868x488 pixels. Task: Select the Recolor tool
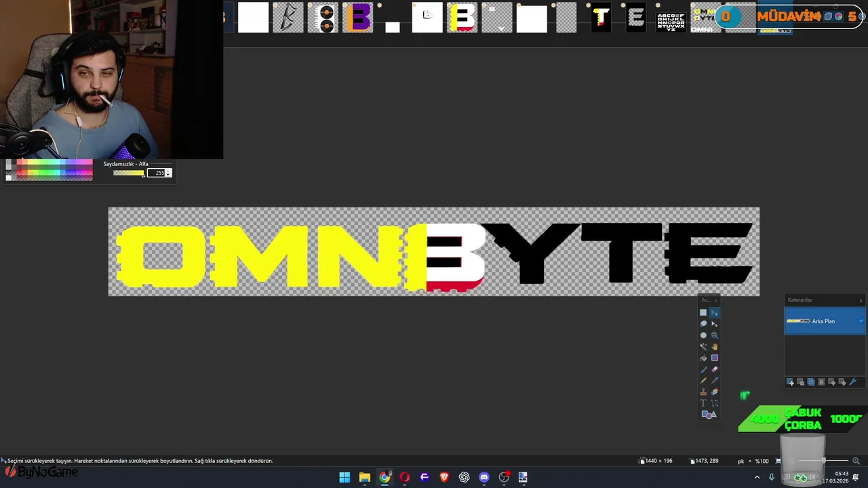715,392
